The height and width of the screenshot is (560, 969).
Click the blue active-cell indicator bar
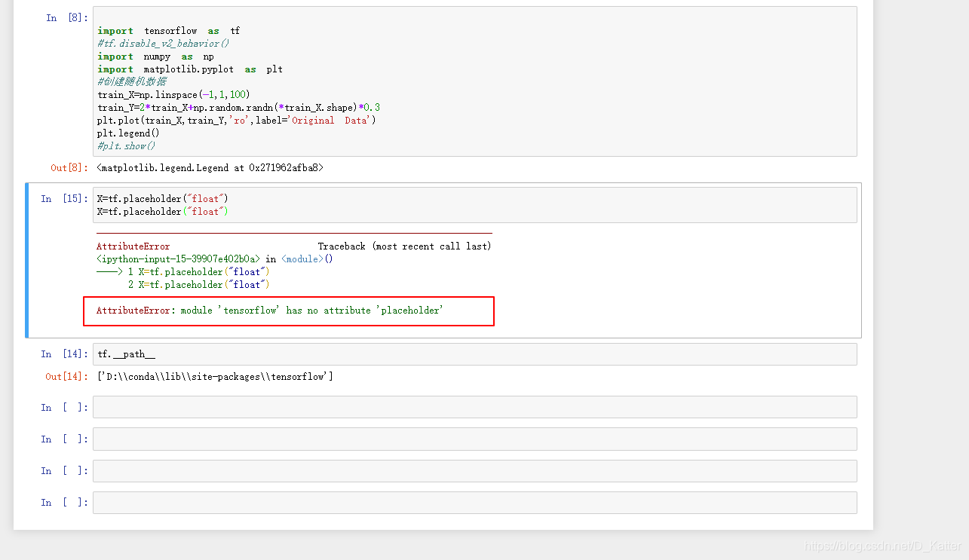tap(27, 259)
